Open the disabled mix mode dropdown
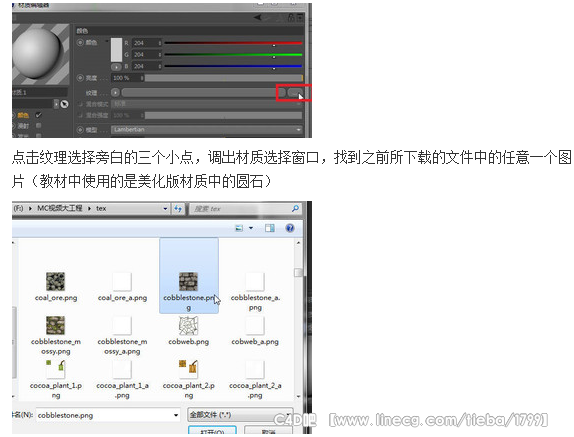This screenshot has height=437, width=574. tap(207, 104)
